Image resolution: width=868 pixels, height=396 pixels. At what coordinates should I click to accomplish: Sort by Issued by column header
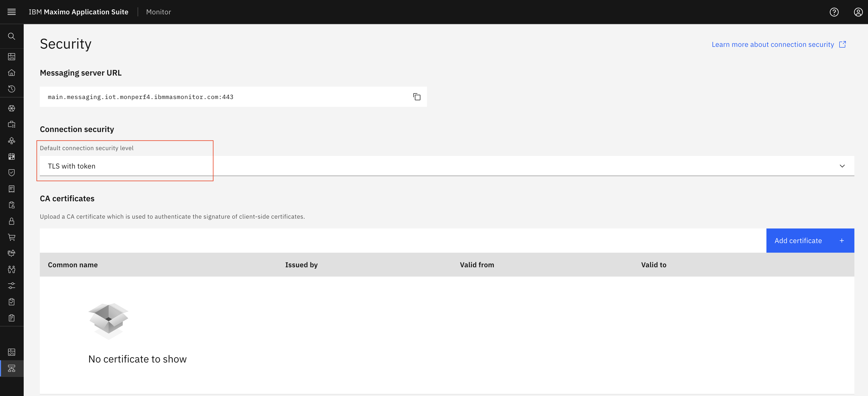click(301, 265)
